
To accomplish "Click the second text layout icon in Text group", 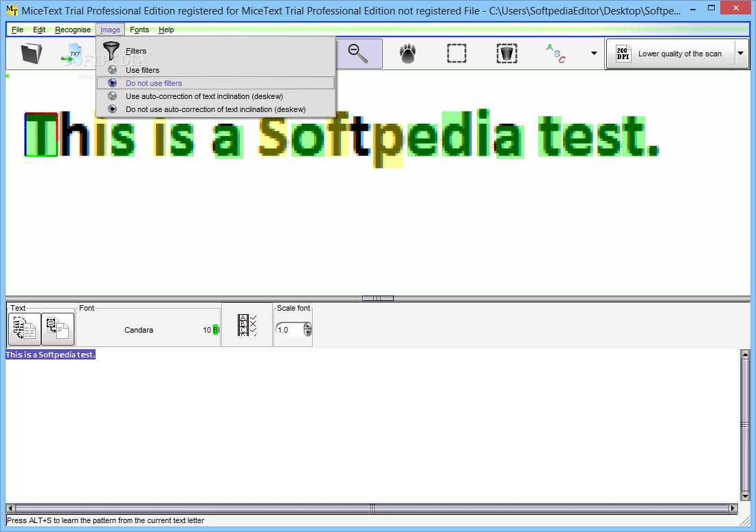I will 58,329.
